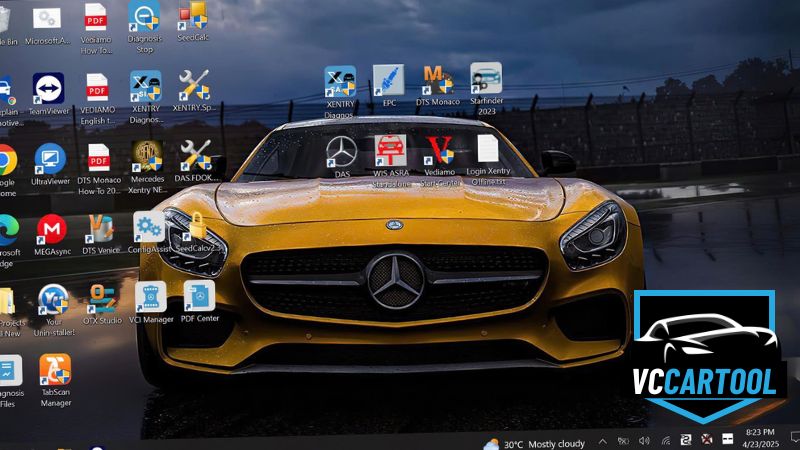Open the Microsoft A... desktop shortcut
Image resolution: width=800 pixels, height=450 pixels.
(47, 26)
